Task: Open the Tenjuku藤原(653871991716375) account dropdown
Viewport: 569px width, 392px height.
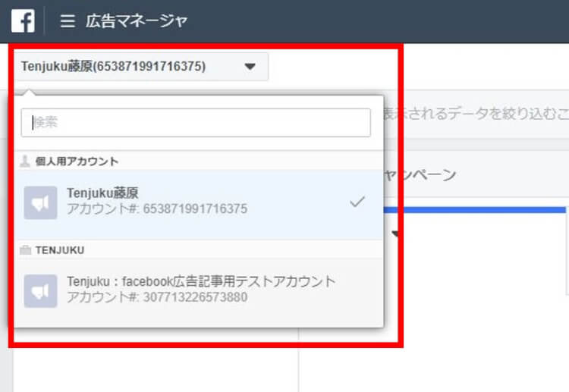Action: click(x=141, y=67)
